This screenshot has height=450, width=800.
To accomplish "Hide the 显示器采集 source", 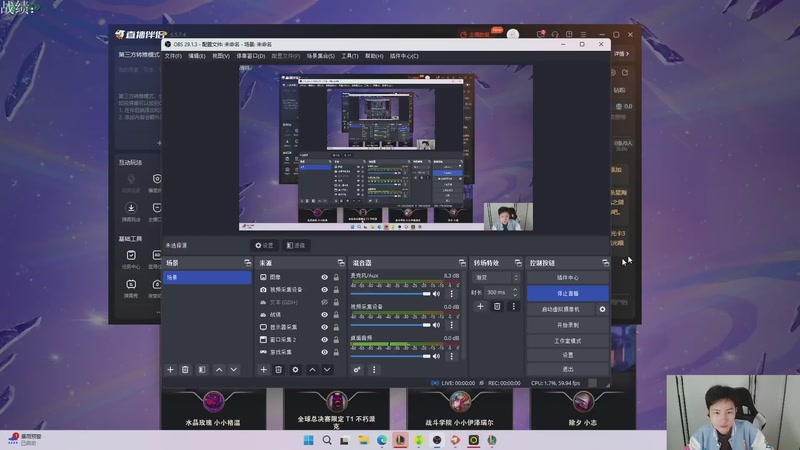I will (324, 327).
